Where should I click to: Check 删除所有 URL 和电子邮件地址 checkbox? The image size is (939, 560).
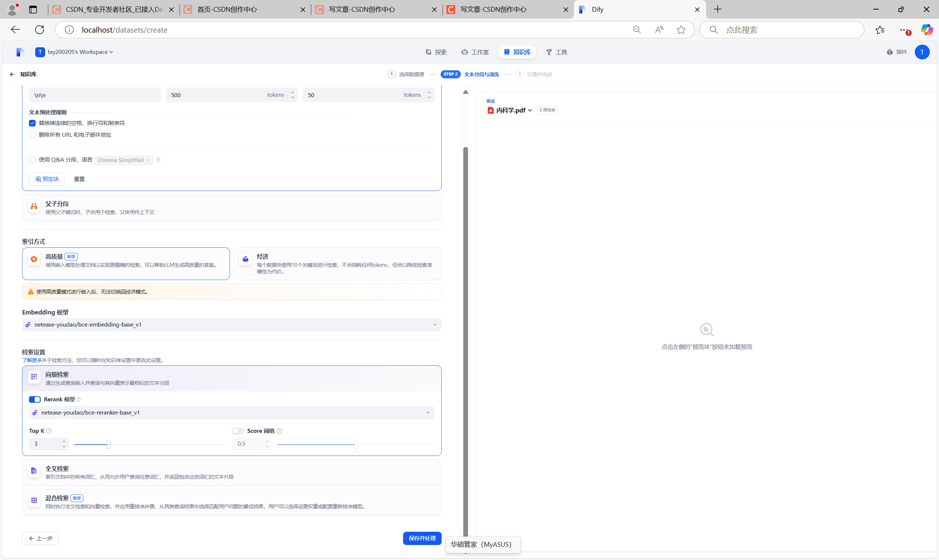pos(33,135)
